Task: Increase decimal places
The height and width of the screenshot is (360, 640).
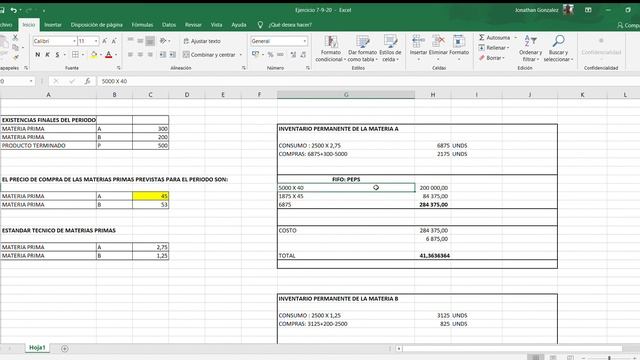Action: [293, 55]
